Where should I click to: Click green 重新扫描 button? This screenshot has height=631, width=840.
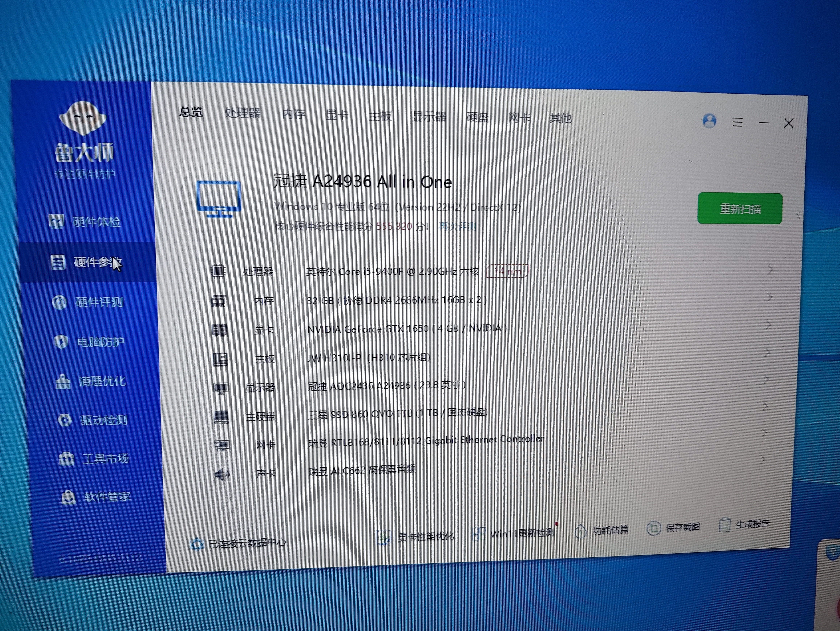click(x=740, y=209)
